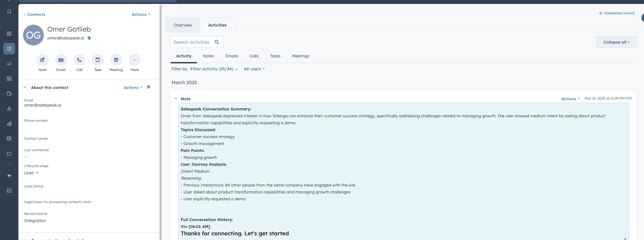The image size is (644, 240).
Task: Click the search magnifier in Search activities
Action: [x=217, y=42]
